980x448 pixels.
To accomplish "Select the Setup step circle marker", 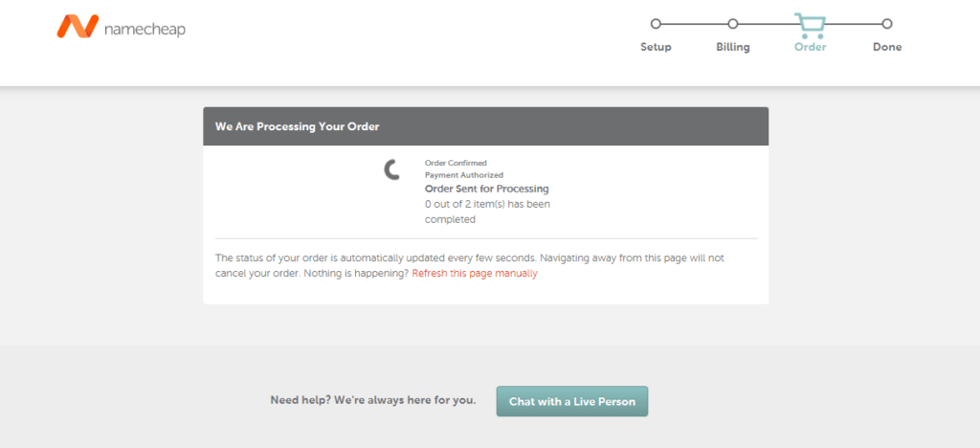I will [x=656, y=24].
